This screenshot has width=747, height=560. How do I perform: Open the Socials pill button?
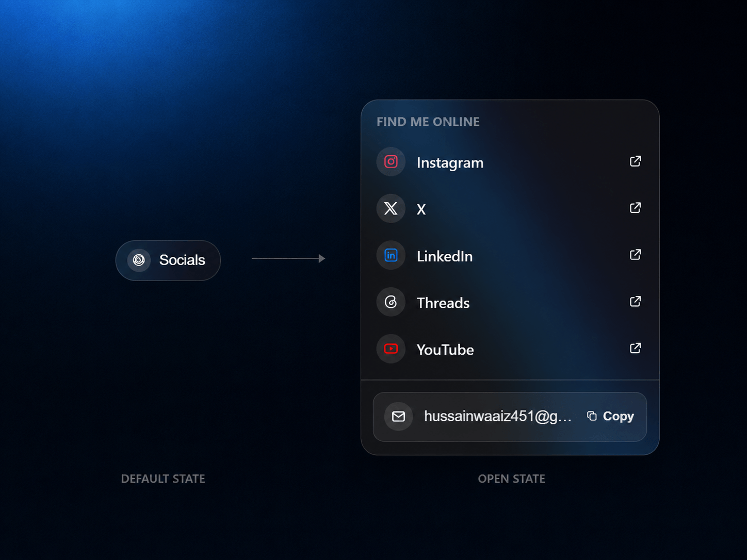click(x=168, y=260)
